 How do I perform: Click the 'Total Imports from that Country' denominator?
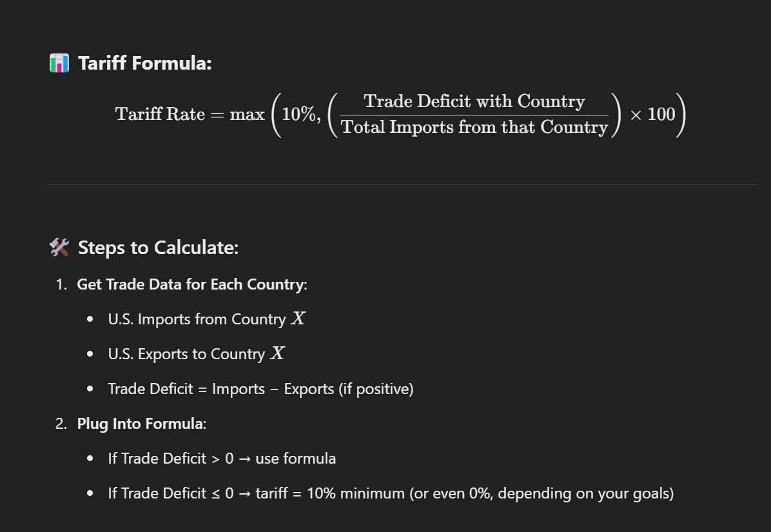pyautogui.click(x=474, y=127)
